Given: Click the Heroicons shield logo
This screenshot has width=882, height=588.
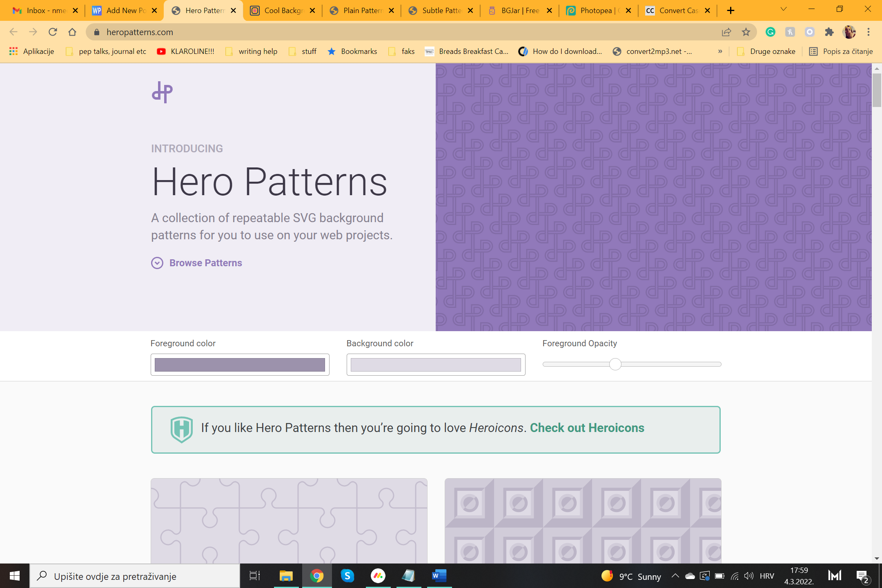Looking at the screenshot, I should click(x=181, y=429).
